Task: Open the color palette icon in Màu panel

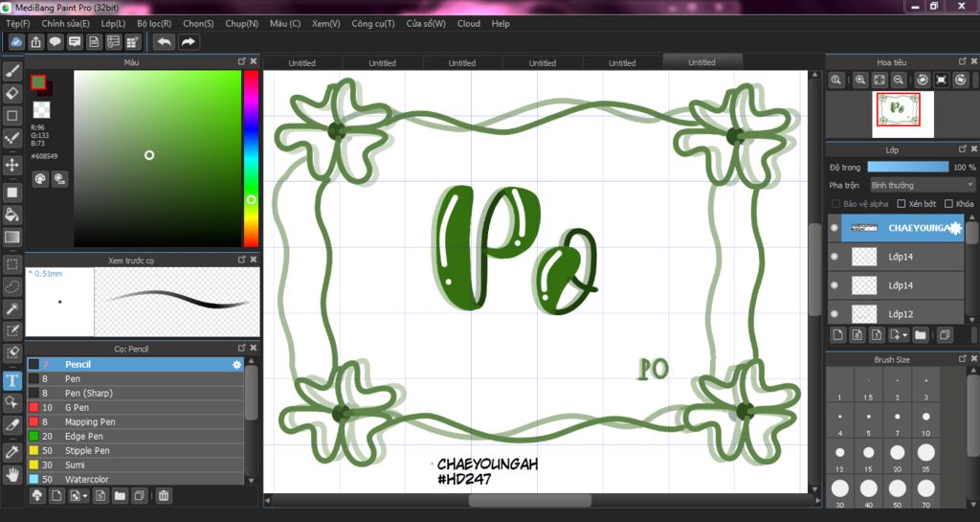Action: 40,179
